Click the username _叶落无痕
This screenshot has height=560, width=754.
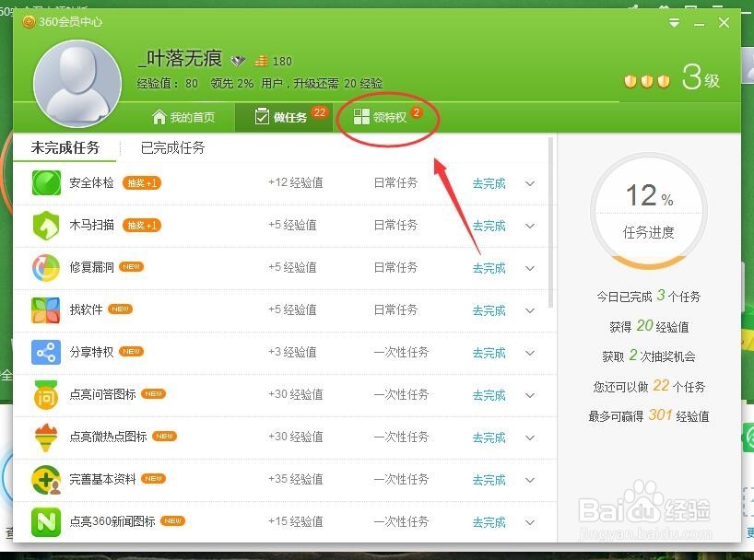point(180,59)
